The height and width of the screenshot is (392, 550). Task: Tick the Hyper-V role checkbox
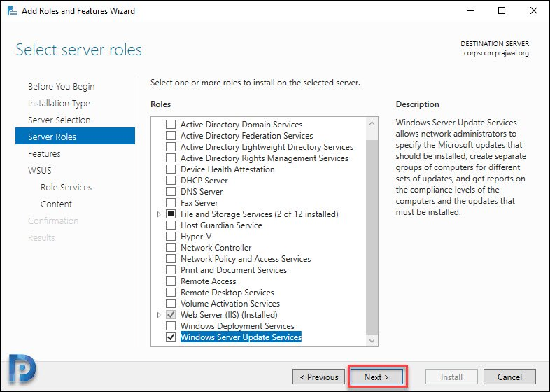171,237
